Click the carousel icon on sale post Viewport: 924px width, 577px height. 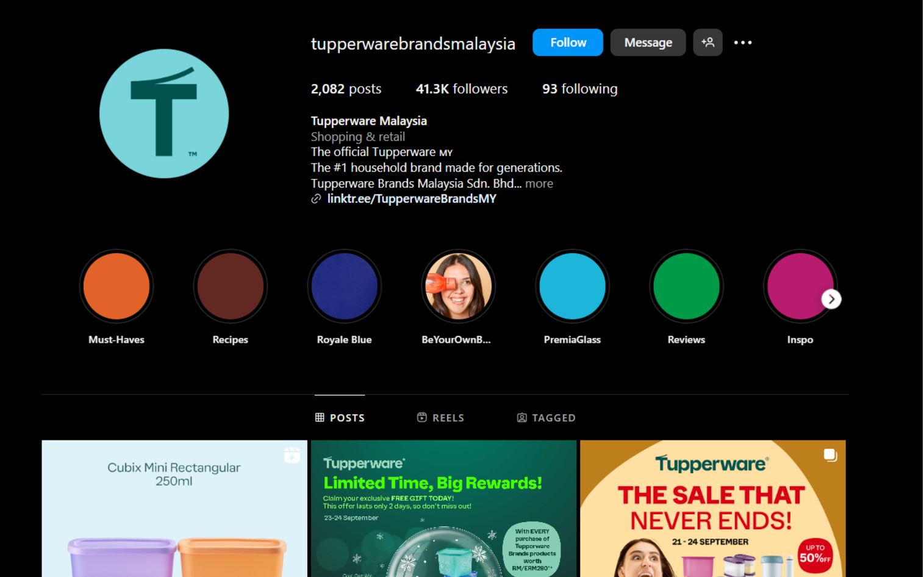coord(830,455)
